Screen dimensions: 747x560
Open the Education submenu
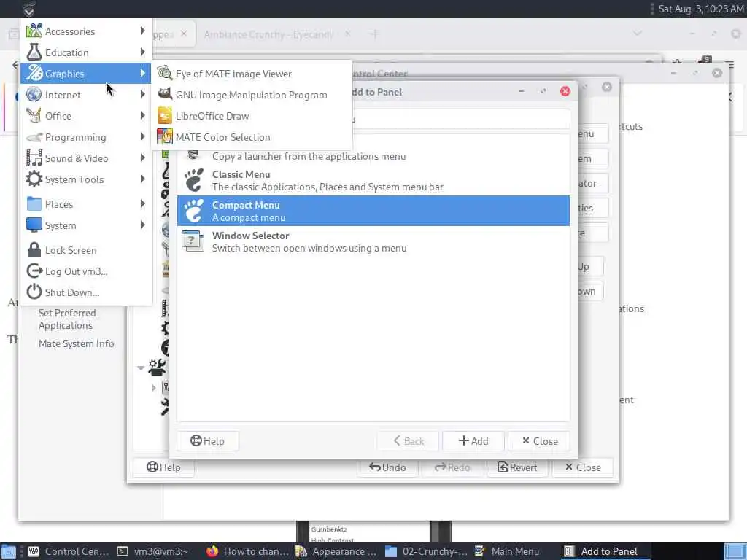pyautogui.click(x=86, y=52)
